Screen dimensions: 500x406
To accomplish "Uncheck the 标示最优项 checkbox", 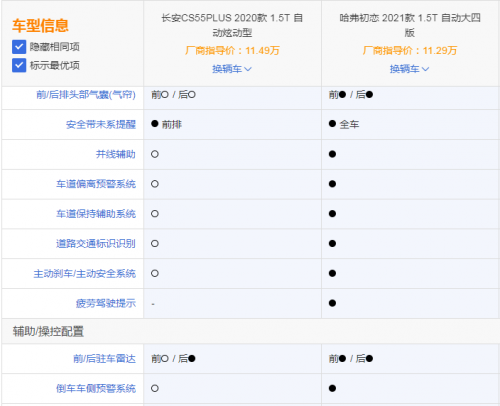I will [x=19, y=65].
